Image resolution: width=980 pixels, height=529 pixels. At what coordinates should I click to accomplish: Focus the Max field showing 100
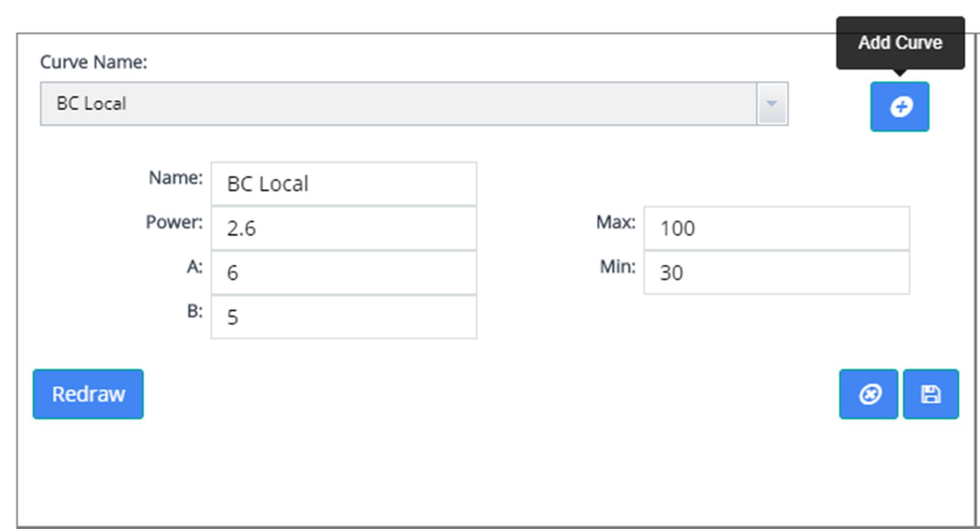point(776,228)
